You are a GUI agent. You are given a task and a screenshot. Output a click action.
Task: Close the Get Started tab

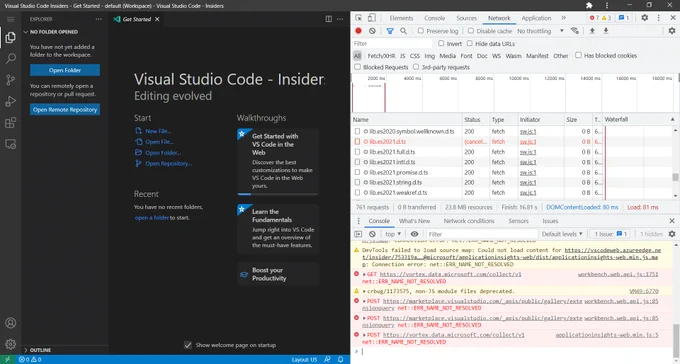click(x=157, y=19)
